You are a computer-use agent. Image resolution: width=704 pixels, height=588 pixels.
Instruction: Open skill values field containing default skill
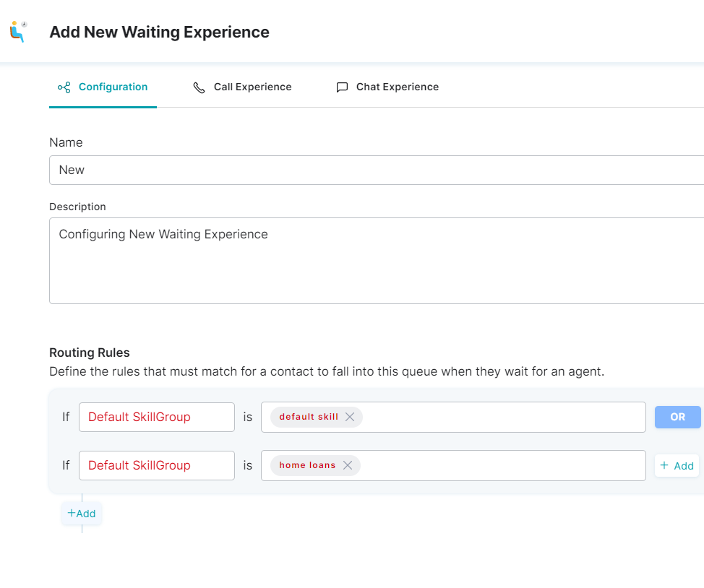click(x=453, y=417)
